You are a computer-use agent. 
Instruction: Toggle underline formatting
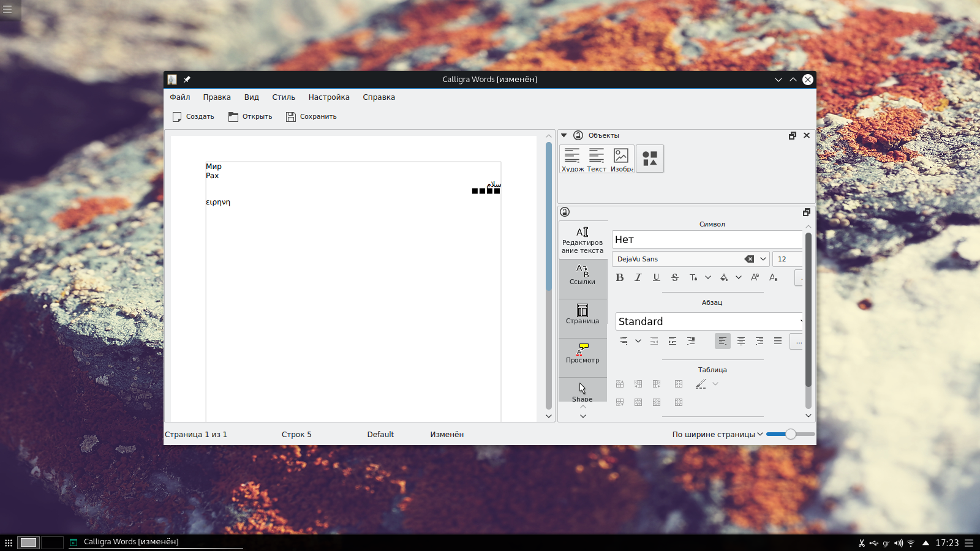click(x=657, y=277)
